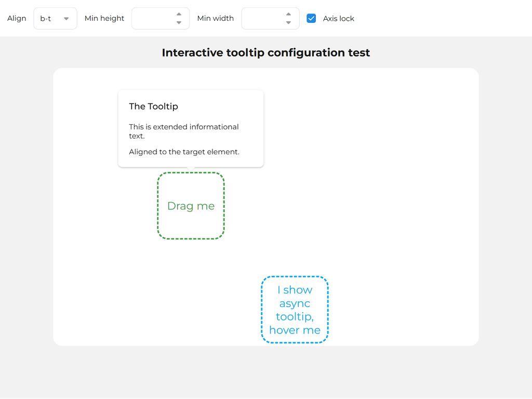532x399 pixels.
Task: Decrease Min width with down arrow
Action: (288, 23)
